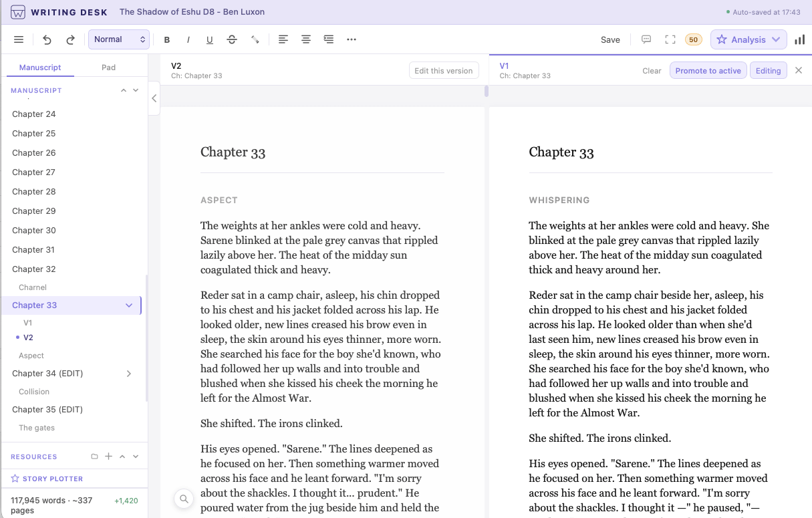The image size is (812, 518).
Task: Toggle underline formatting
Action: (210, 40)
